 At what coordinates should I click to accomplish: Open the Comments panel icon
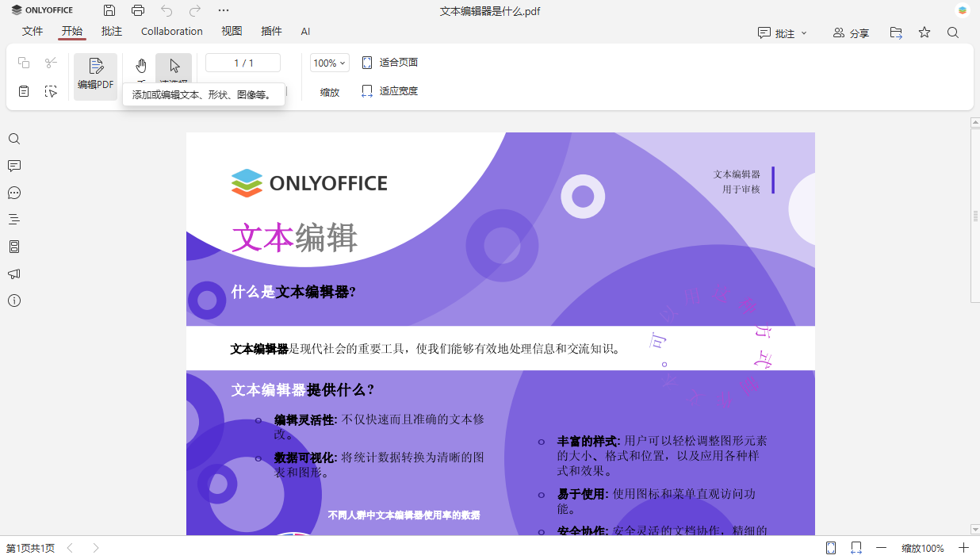coord(14,166)
